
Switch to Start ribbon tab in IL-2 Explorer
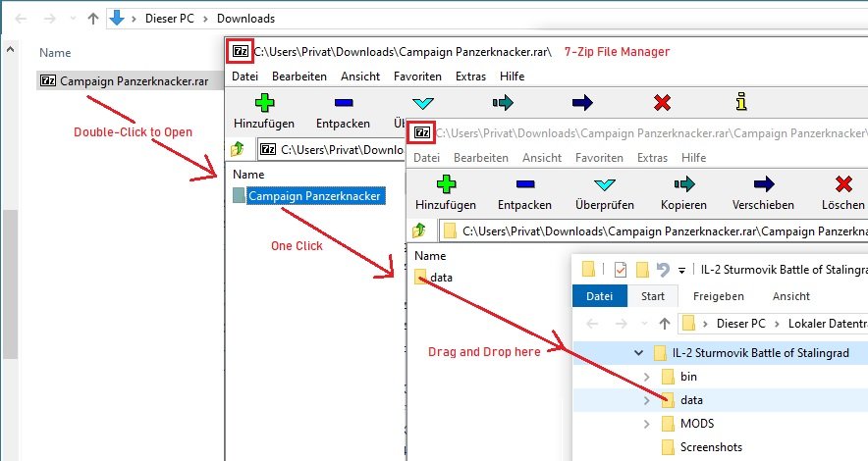[653, 296]
